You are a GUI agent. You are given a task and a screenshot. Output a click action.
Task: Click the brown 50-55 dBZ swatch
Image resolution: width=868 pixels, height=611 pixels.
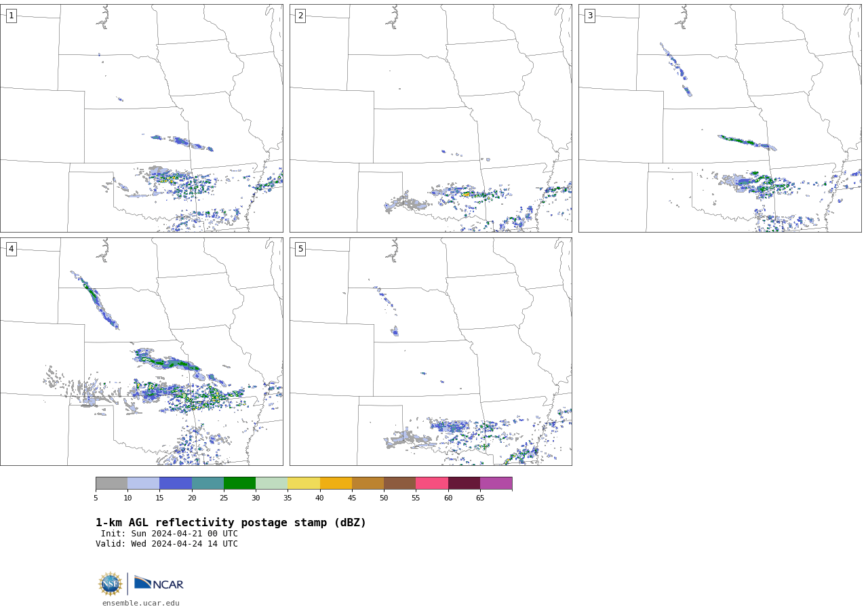coord(399,483)
